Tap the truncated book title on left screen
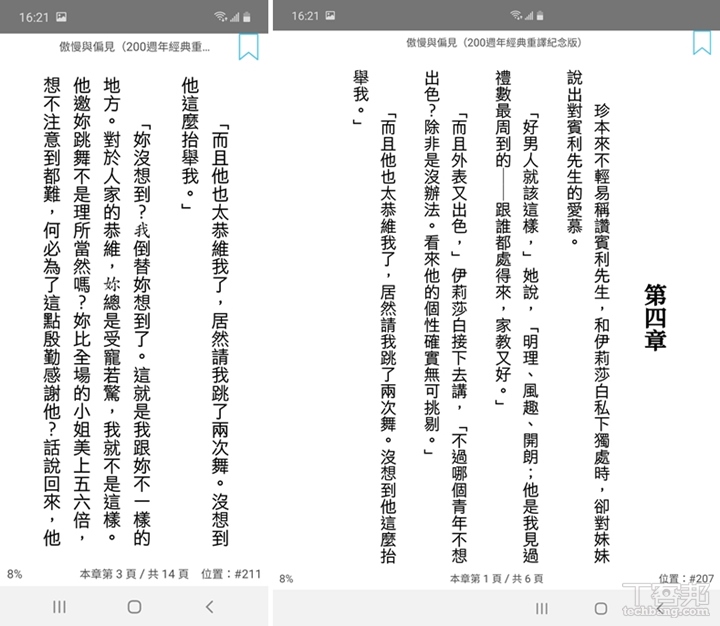Viewport: 720px width, 626px height. pos(135,46)
